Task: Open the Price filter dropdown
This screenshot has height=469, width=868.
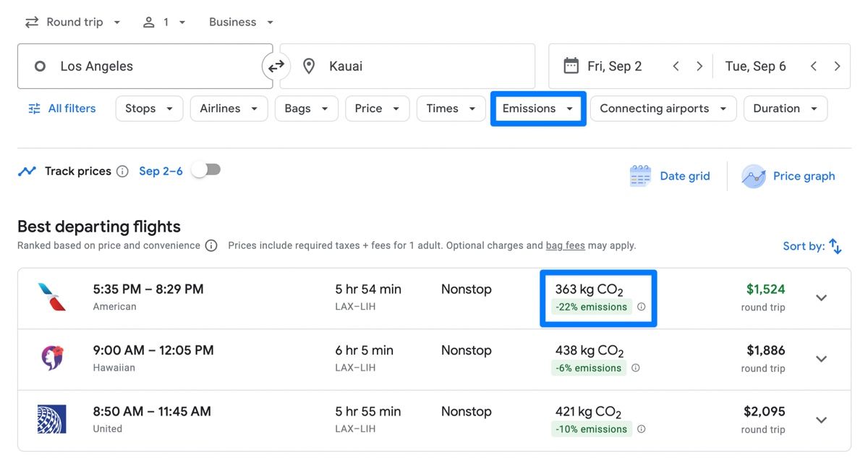Action: pyautogui.click(x=377, y=109)
